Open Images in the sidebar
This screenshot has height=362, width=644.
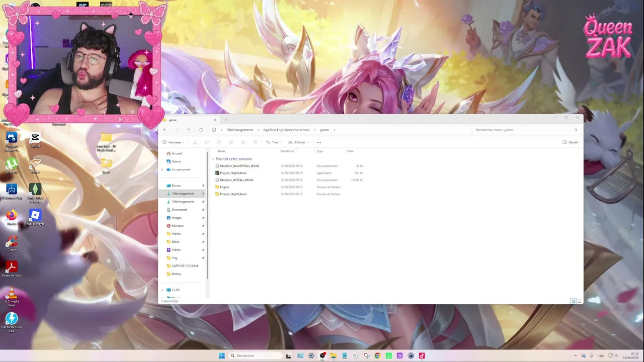point(176,218)
